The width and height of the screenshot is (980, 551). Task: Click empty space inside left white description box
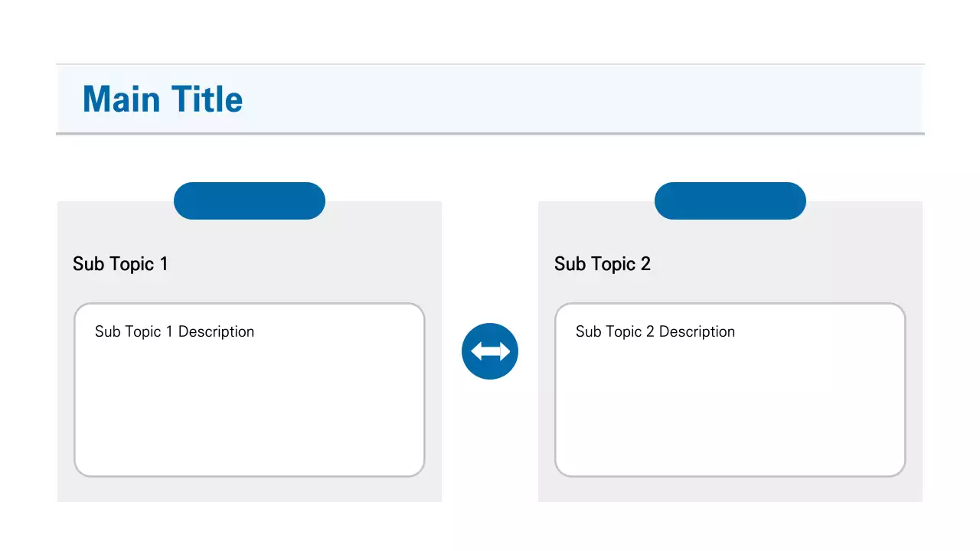(x=250, y=413)
